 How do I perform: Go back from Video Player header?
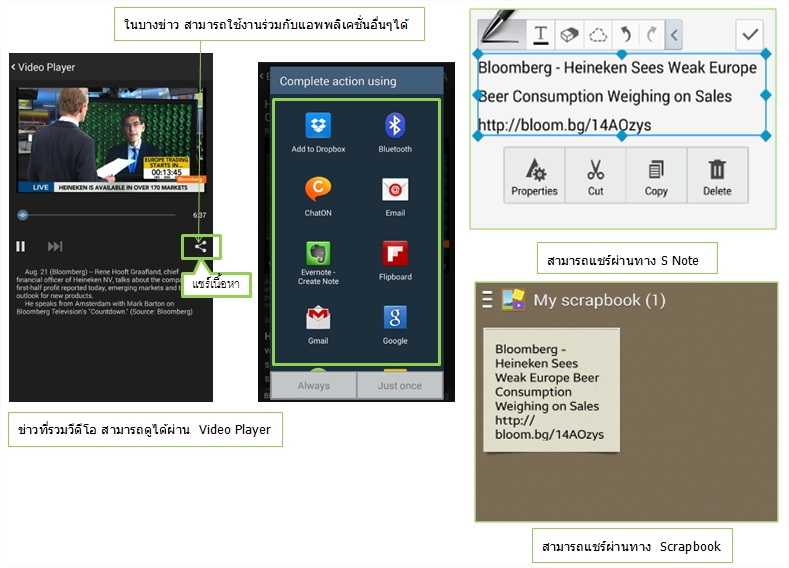point(14,67)
